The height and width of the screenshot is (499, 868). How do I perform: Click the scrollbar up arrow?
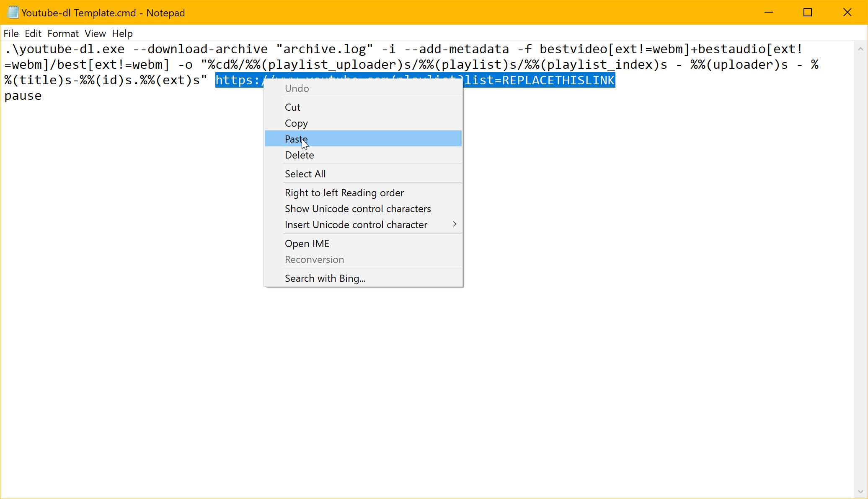click(x=860, y=49)
